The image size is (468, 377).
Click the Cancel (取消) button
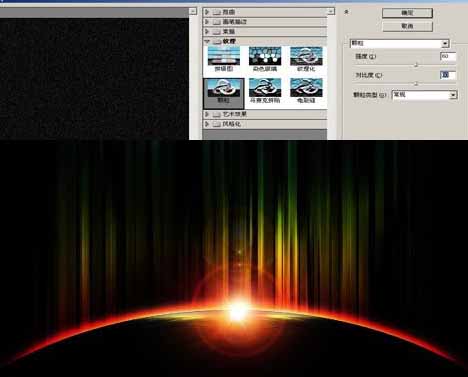[x=407, y=26]
